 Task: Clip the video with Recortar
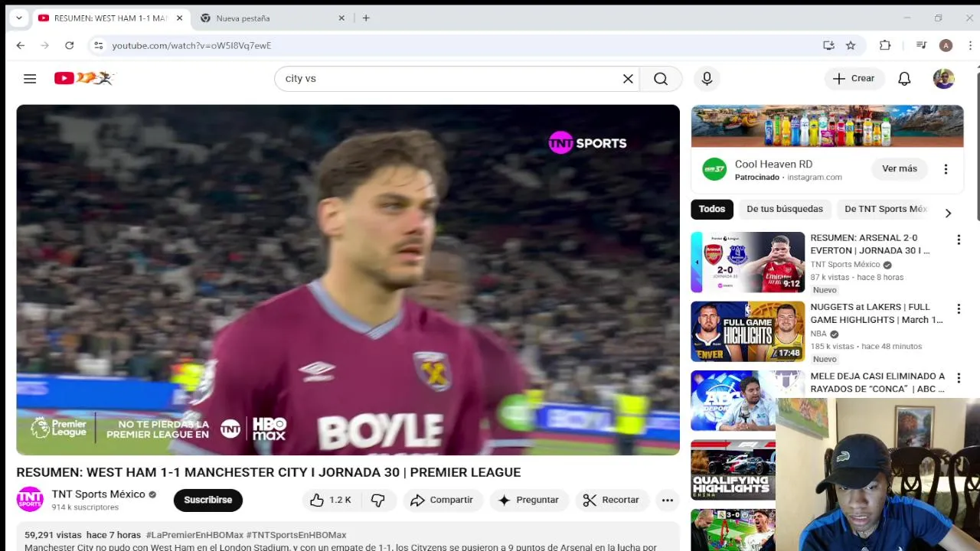coord(611,500)
